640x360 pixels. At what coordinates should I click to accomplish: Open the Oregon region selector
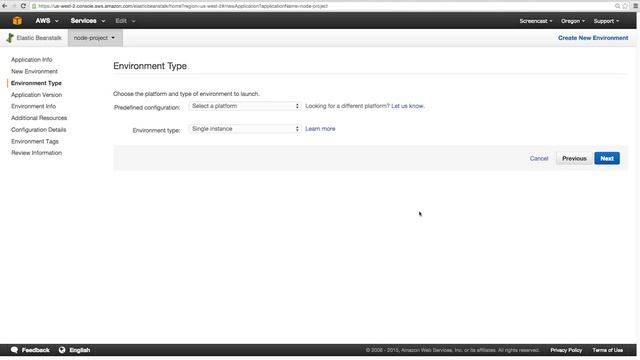[573, 21]
